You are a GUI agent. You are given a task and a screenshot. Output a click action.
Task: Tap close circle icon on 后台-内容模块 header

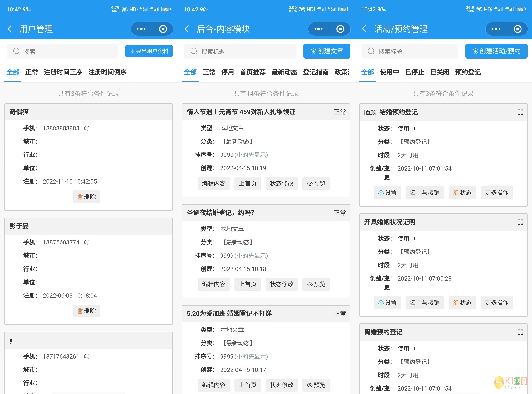[340, 29]
